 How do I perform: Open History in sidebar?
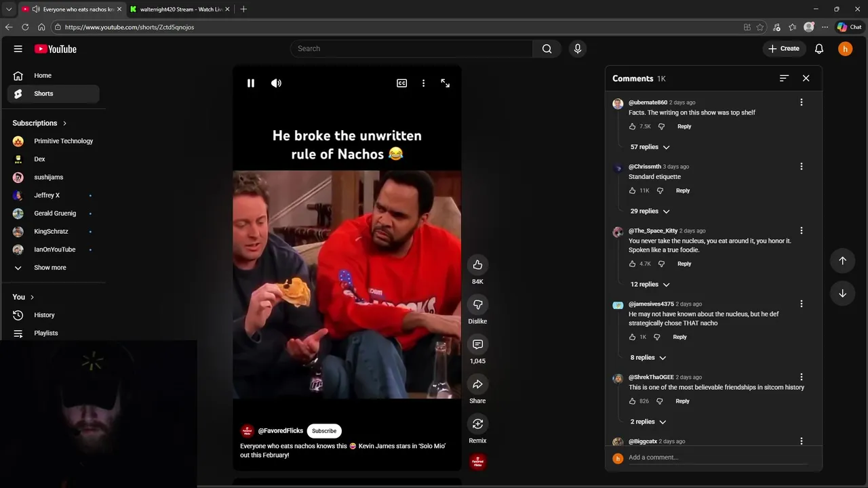coord(54,315)
